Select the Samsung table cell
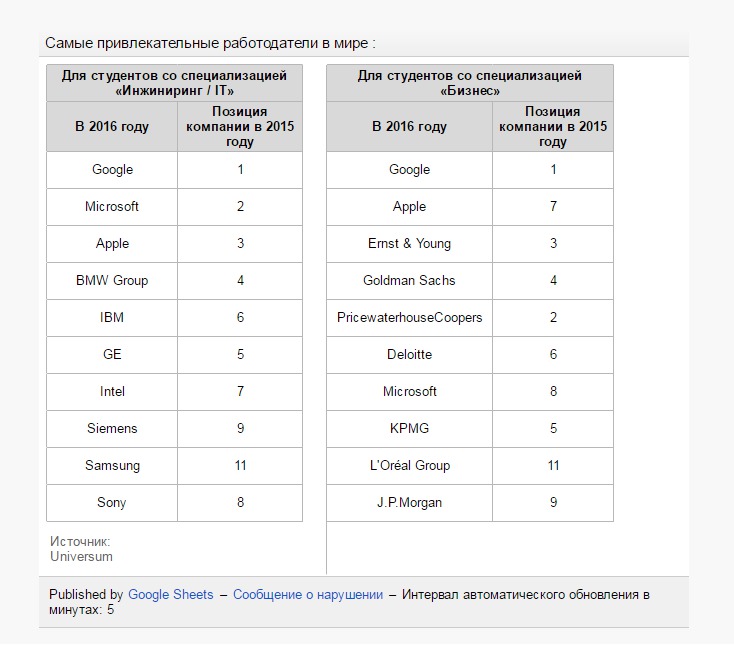 (x=112, y=466)
